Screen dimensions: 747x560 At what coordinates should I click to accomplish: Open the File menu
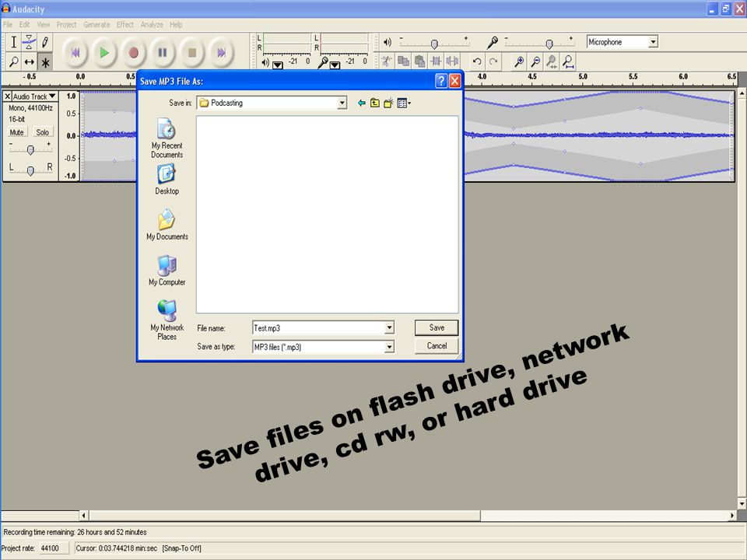pos(8,24)
